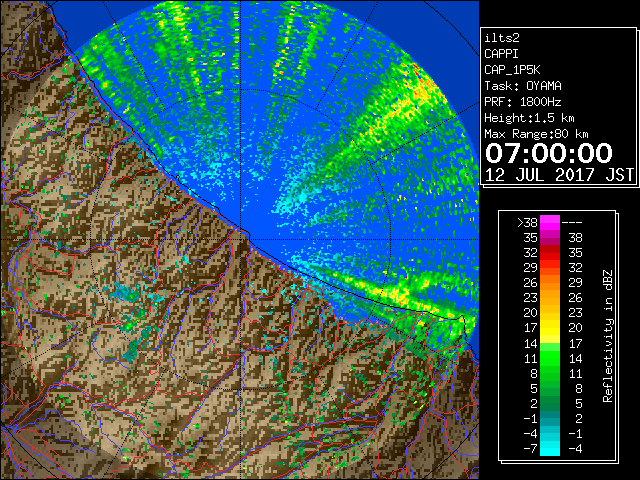Click the 'PRF: 1800Hz' line
The width and height of the screenshot is (640, 480).
coord(523,102)
